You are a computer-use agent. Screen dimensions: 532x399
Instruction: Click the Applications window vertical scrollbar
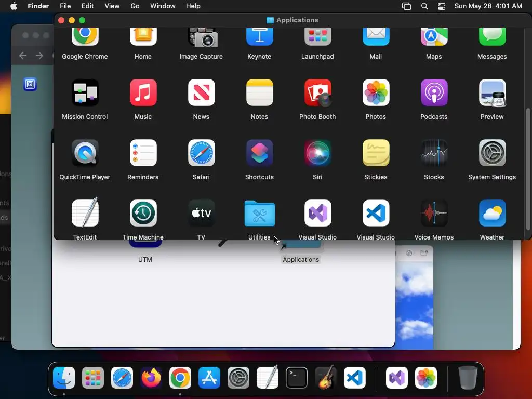click(x=528, y=169)
